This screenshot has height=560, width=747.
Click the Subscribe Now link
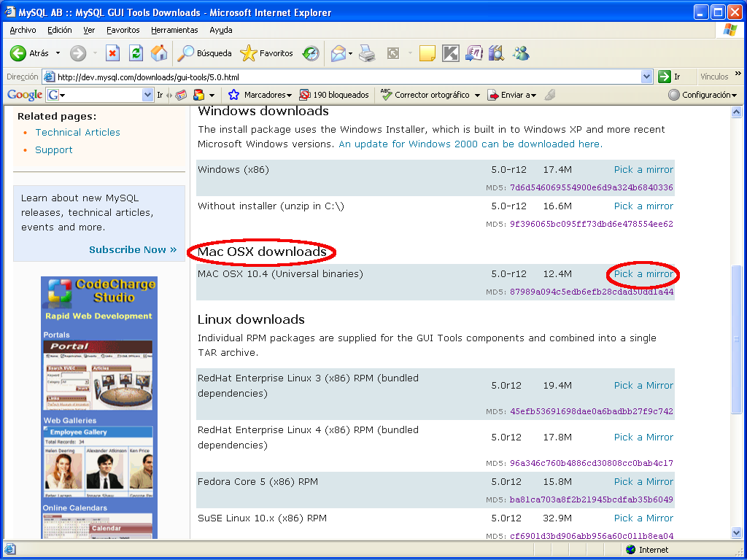point(133,249)
